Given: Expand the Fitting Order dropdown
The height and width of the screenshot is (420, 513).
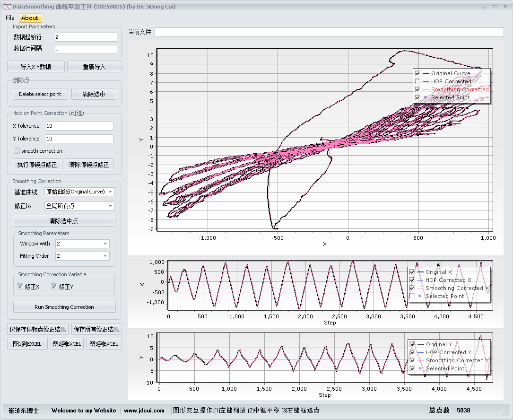Looking at the screenshot, I should tap(82, 256).
